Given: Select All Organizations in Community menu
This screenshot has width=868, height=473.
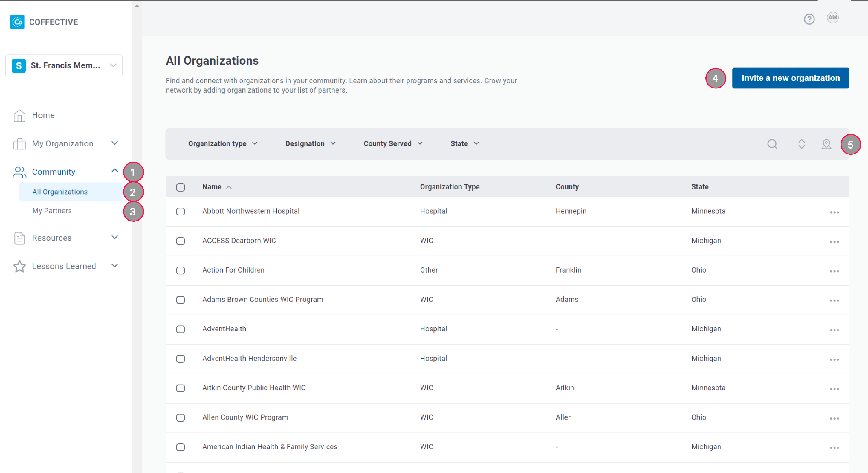Looking at the screenshot, I should 60,192.
